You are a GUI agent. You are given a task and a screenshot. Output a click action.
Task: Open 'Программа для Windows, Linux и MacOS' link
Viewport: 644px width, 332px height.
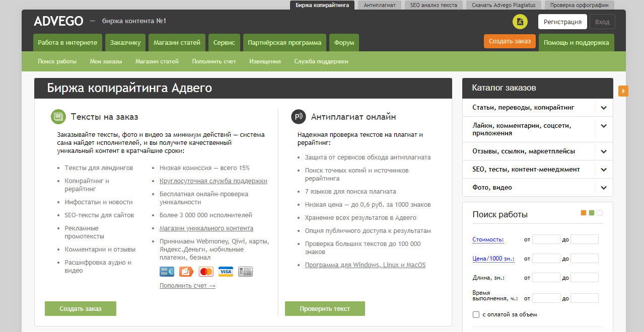(365, 265)
